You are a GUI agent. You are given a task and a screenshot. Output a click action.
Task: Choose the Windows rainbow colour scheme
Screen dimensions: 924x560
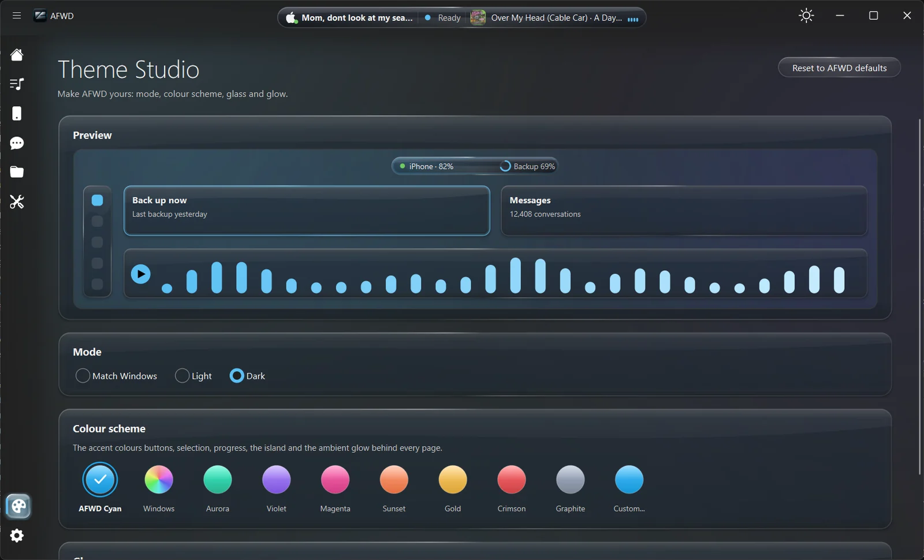159,480
